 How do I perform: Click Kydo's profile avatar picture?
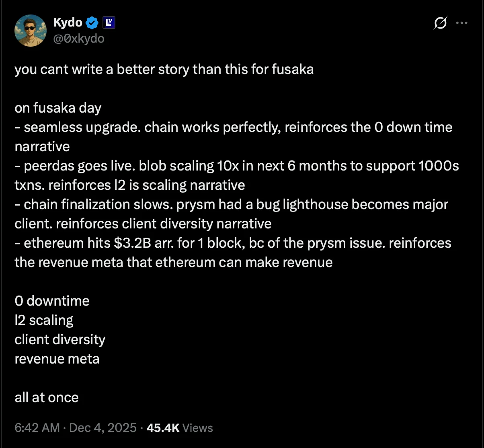31,30
